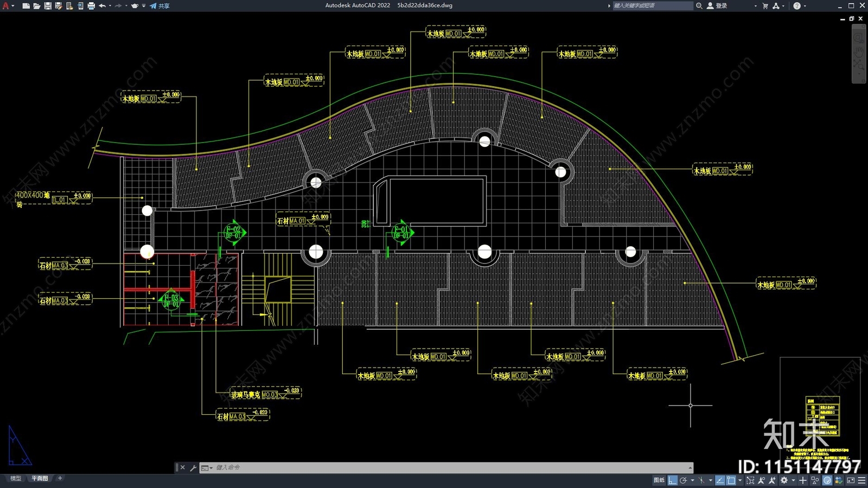
Task: Click the keyword search input field
Action: (x=653, y=5)
